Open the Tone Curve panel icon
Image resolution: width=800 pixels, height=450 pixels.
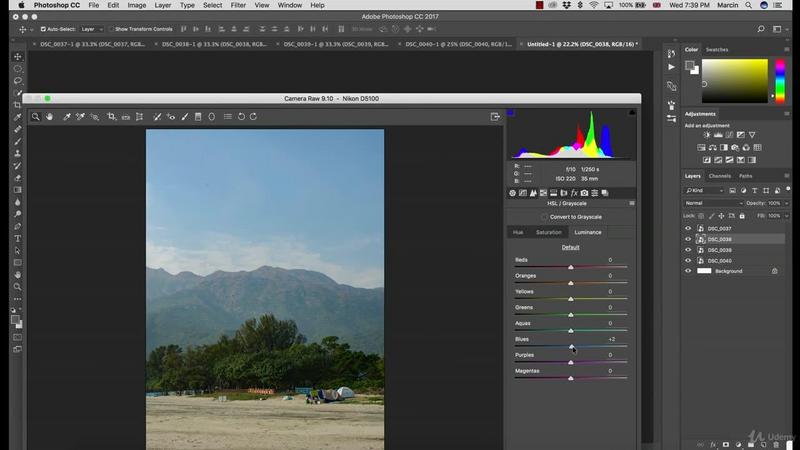pyautogui.click(x=523, y=193)
